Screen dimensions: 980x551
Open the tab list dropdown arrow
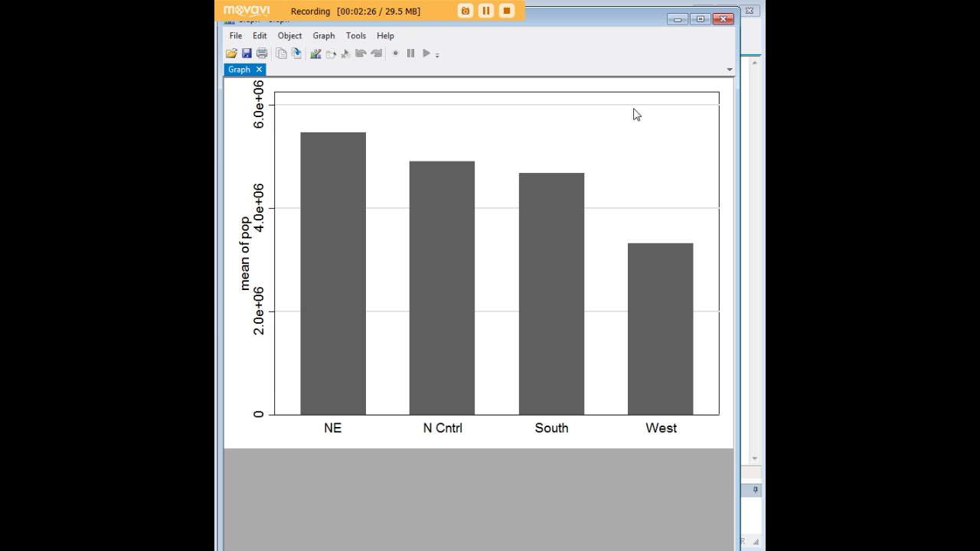tap(729, 70)
